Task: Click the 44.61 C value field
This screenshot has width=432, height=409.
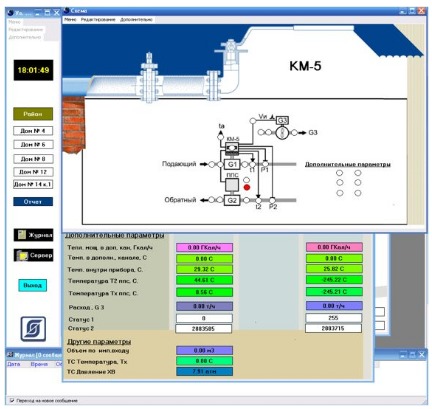Action: pyautogui.click(x=204, y=280)
